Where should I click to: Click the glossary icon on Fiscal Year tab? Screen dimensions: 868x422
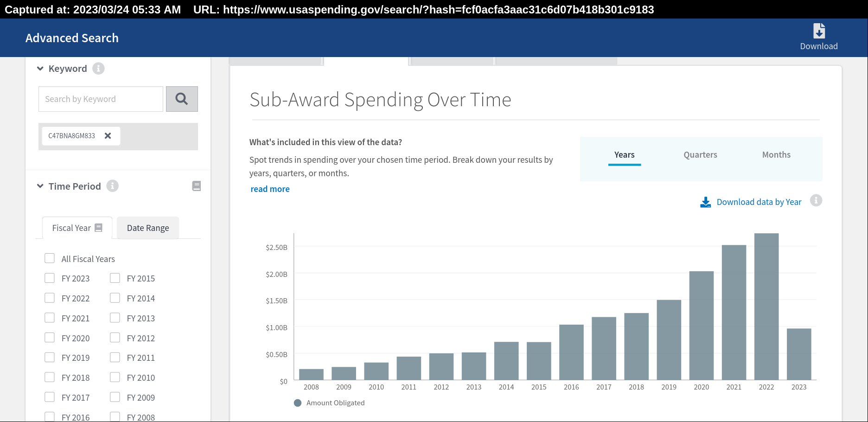(x=98, y=228)
